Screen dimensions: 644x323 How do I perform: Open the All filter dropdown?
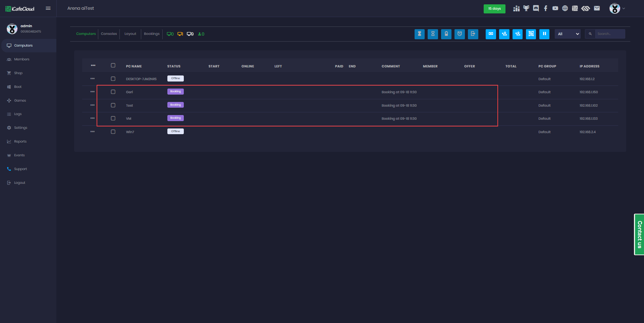568,34
